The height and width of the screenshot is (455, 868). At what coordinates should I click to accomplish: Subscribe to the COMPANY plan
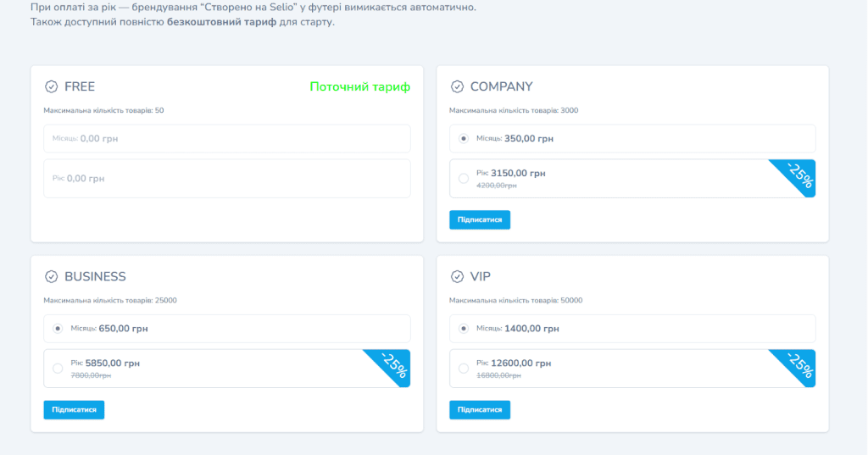(480, 219)
